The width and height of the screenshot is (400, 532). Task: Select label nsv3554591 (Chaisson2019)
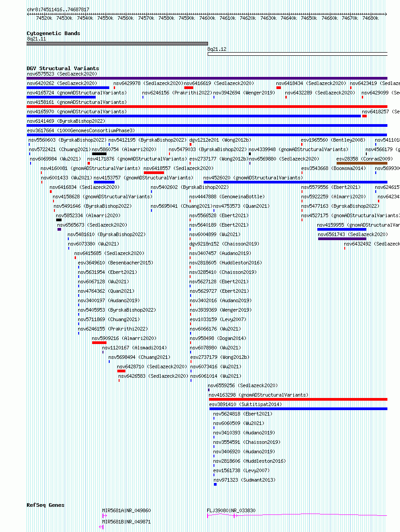(247, 442)
